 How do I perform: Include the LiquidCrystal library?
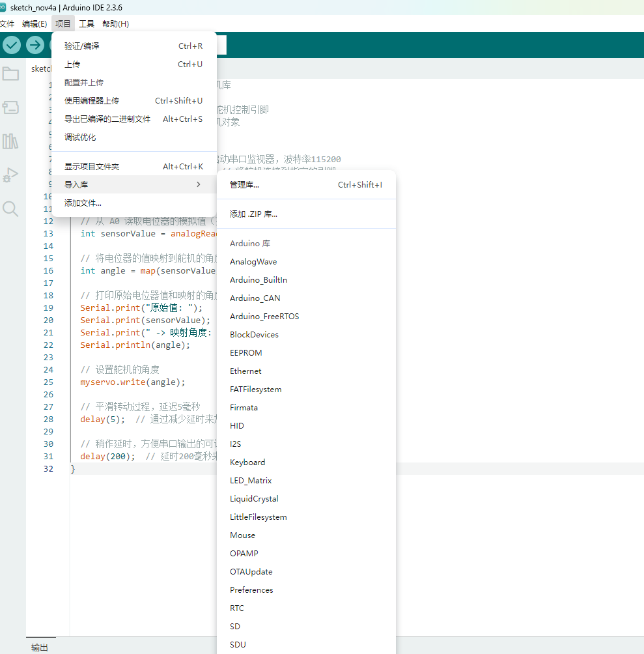point(306,499)
